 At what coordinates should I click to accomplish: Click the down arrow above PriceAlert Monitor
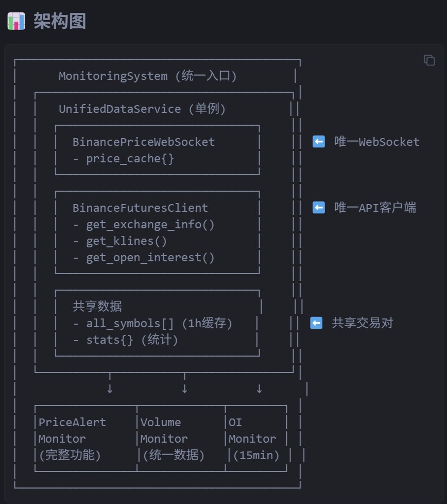coord(109,389)
